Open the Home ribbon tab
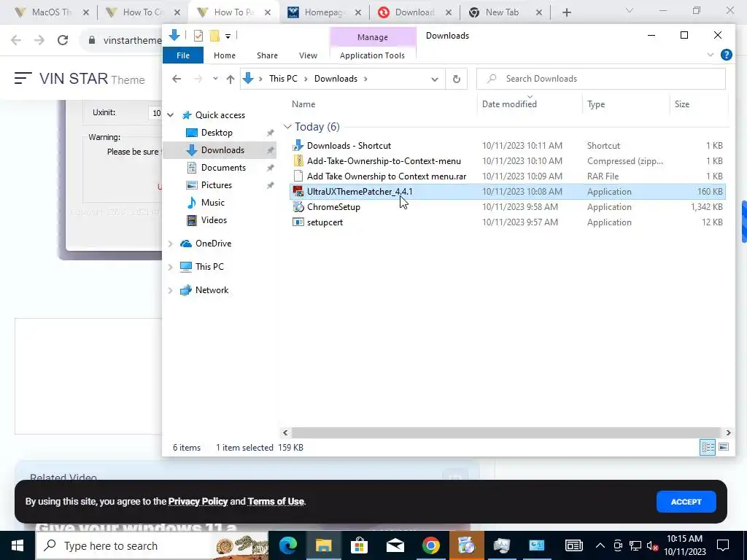The height and width of the screenshot is (560, 747). point(225,55)
